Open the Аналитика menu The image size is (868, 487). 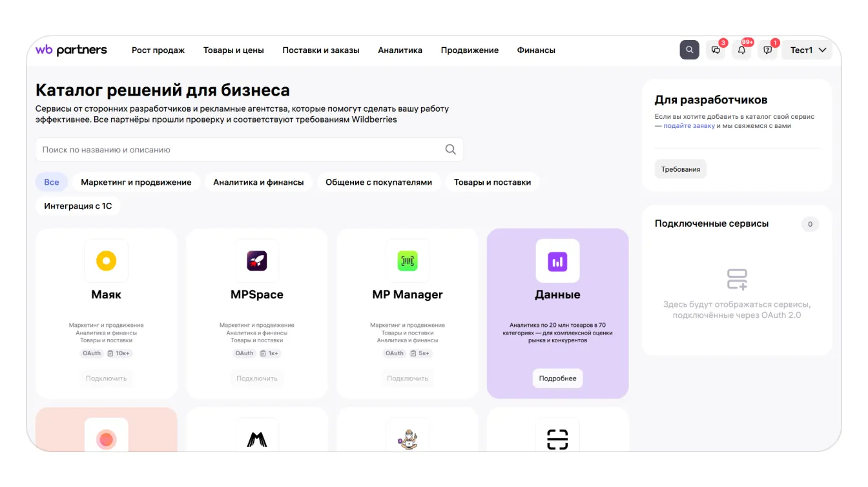[400, 50]
